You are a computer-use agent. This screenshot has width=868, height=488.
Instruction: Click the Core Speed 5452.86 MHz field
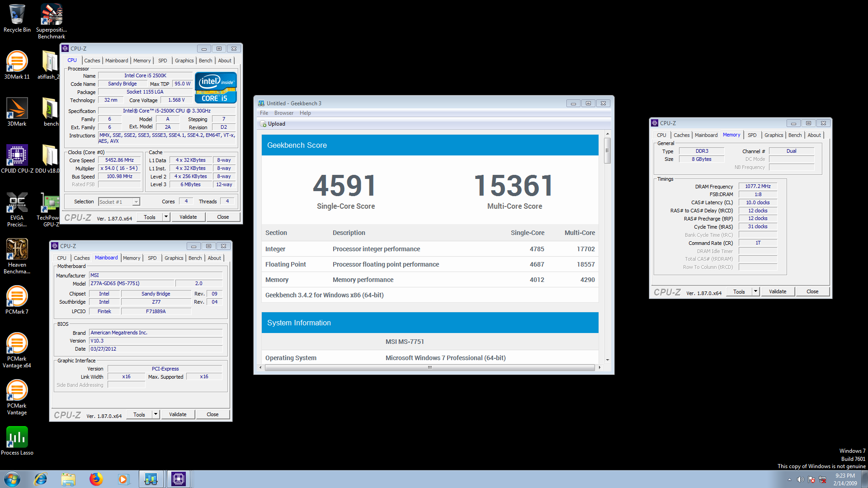click(x=119, y=160)
